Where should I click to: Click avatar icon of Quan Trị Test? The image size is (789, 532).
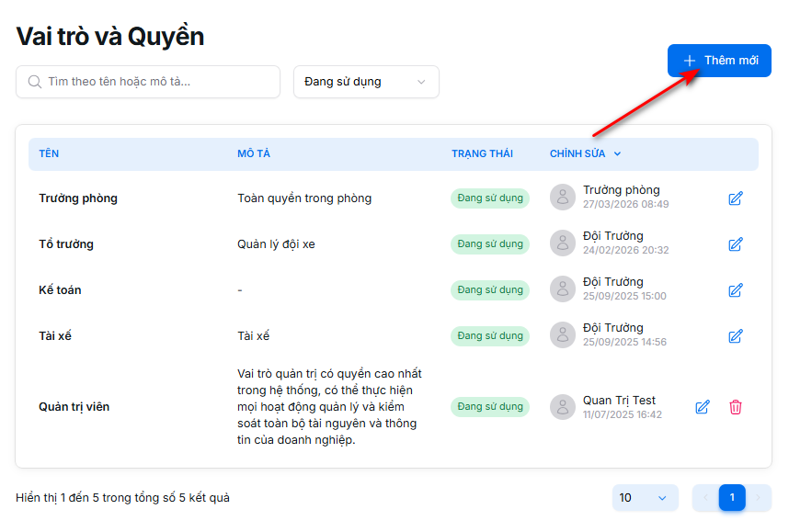coord(563,407)
